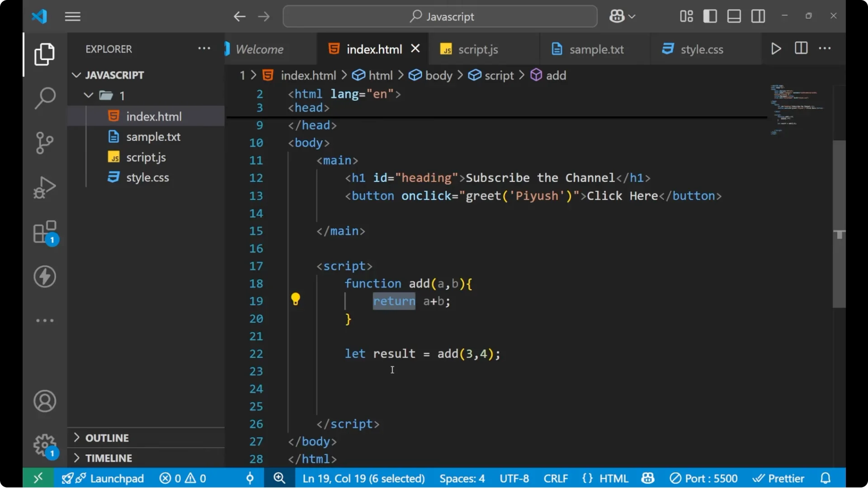Expand the OUTLINE section
This screenshot has width=868, height=488.
108,437
